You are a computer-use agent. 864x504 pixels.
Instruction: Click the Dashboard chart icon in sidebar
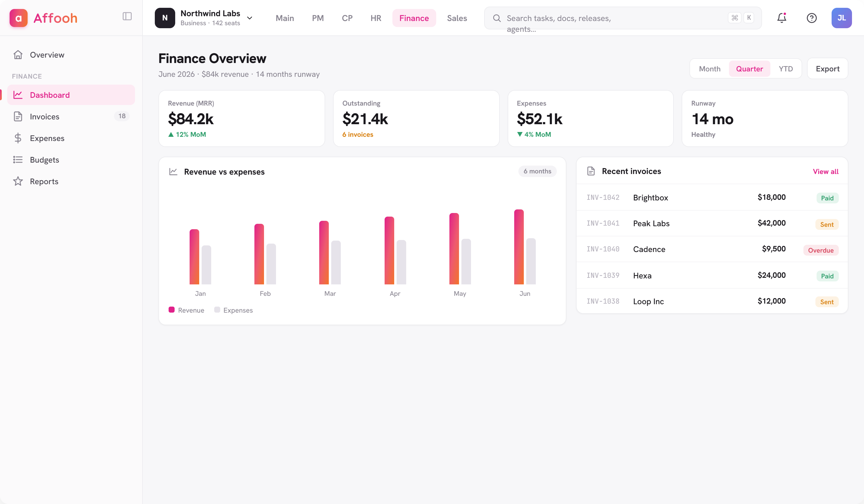pos(18,94)
